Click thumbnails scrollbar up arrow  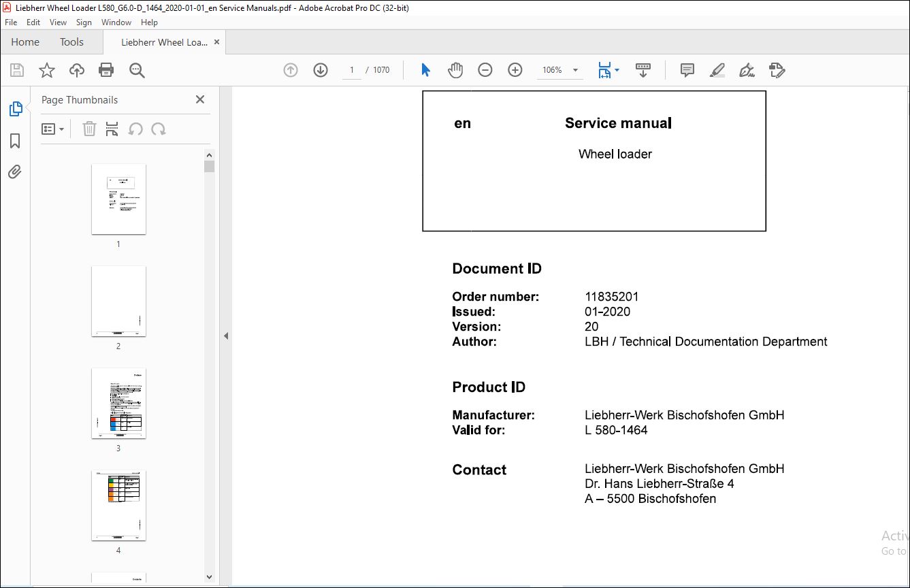pyautogui.click(x=209, y=154)
